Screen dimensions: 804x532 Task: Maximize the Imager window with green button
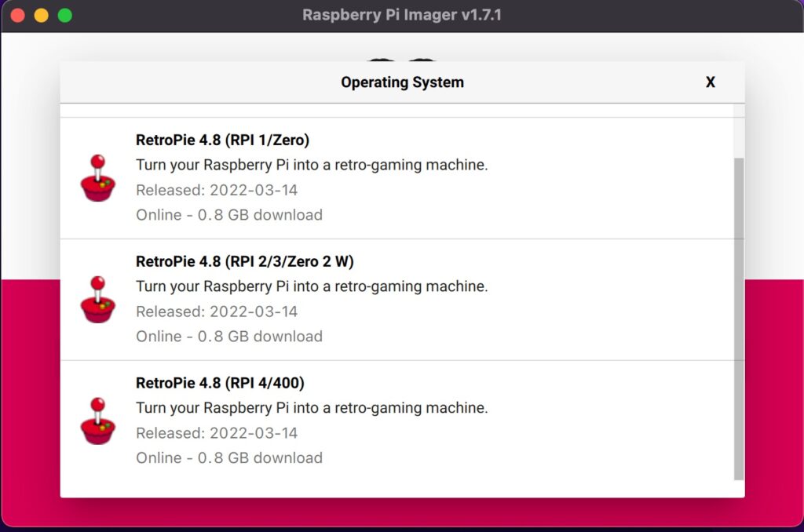click(65, 16)
